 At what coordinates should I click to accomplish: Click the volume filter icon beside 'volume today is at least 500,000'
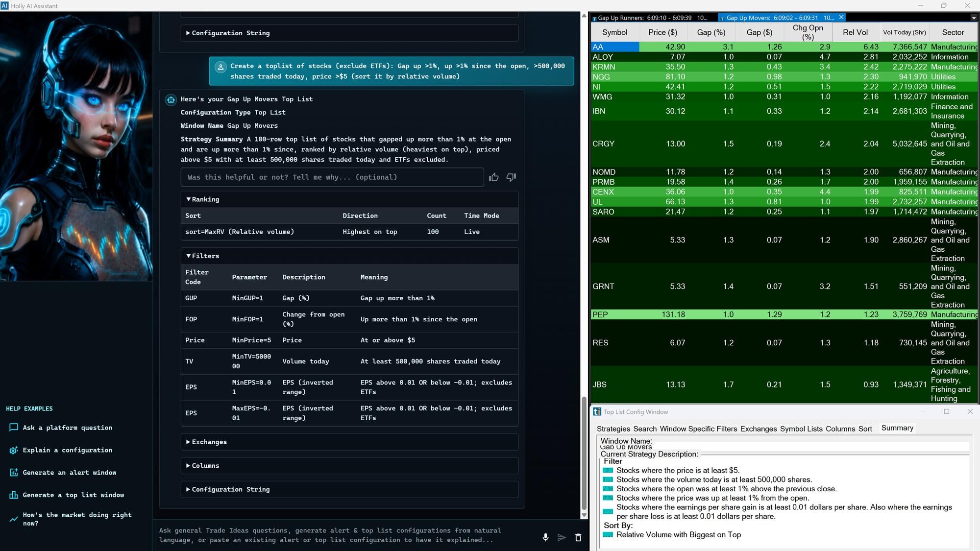pyautogui.click(x=608, y=479)
